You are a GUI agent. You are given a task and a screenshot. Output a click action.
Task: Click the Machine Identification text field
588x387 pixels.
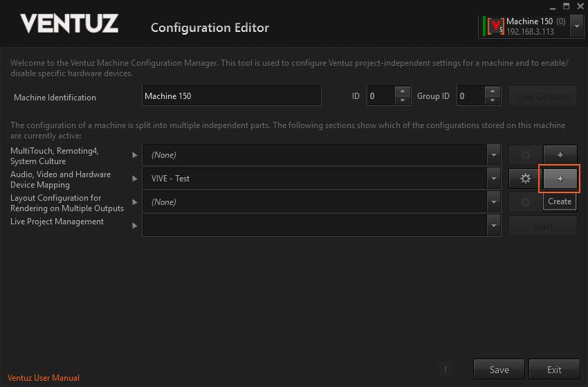(x=231, y=96)
